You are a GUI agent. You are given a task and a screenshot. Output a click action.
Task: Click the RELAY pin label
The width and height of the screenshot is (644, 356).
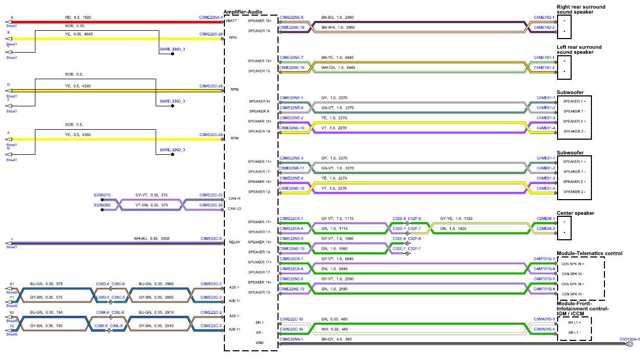tap(234, 242)
